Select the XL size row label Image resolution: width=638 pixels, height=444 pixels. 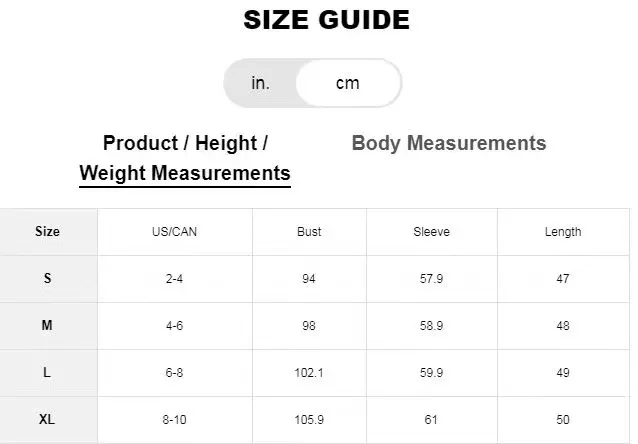coord(47,420)
